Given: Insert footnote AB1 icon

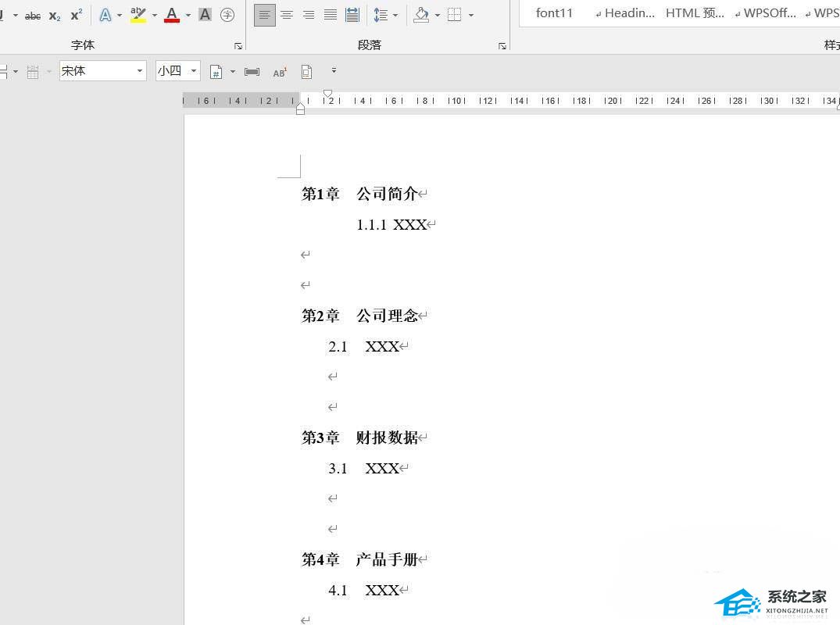Looking at the screenshot, I should [x=280, y=73].
